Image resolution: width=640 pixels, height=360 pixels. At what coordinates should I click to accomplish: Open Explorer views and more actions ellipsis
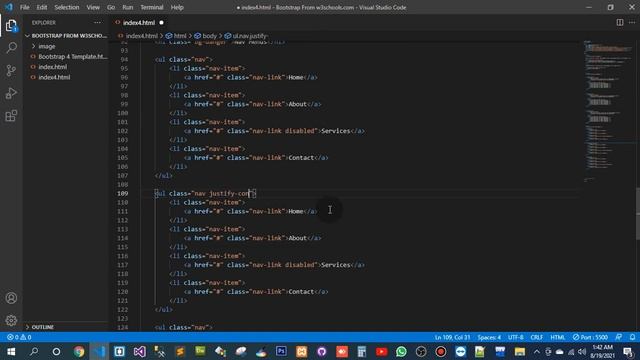pos(97,22)
